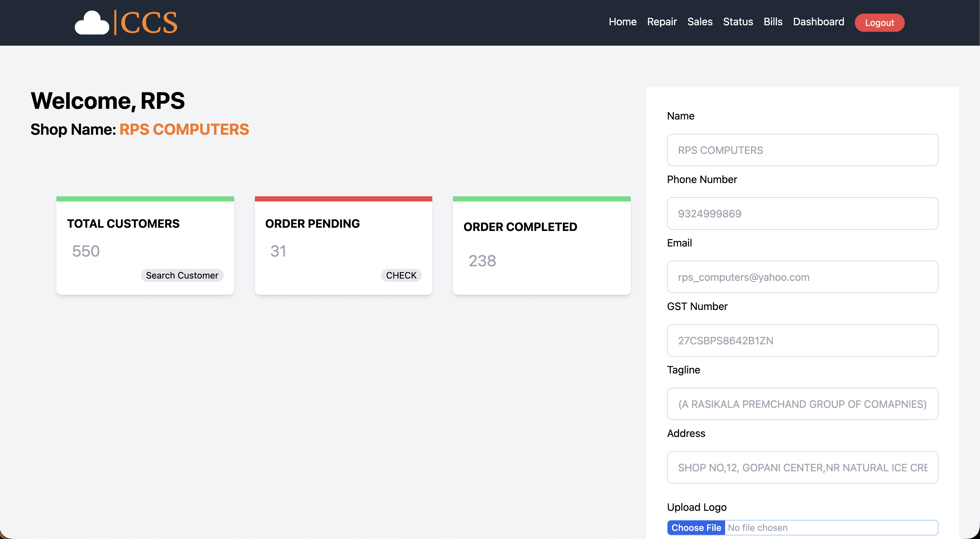Focus the Tagline field
The height and width of the screenshot is (539, 980).
802,404
